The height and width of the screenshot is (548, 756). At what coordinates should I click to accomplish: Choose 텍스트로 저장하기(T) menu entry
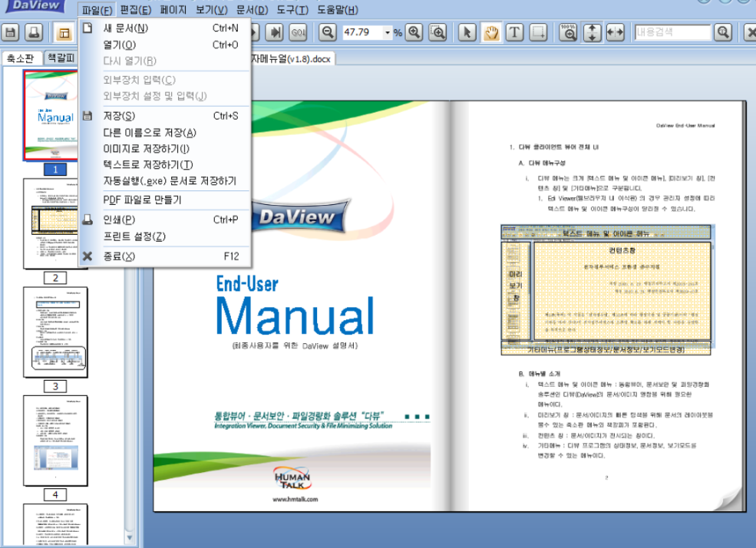click(x=164, y=165)
